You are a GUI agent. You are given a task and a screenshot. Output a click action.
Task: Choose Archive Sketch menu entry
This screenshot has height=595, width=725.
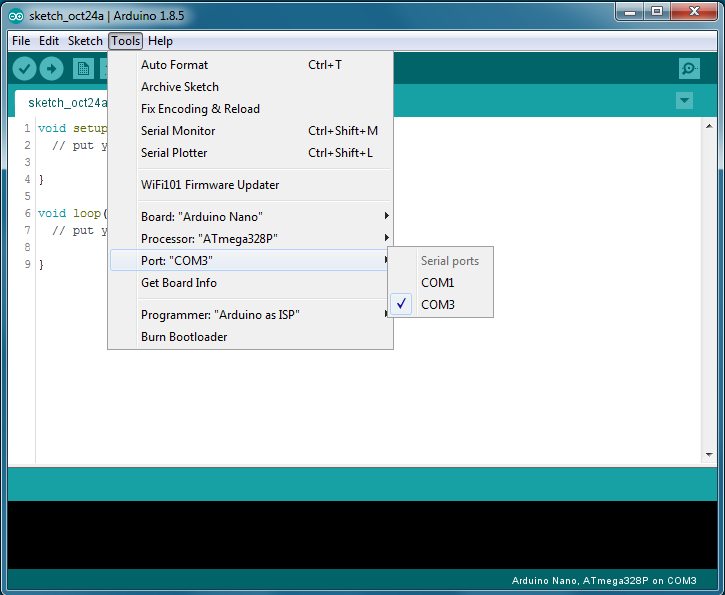[251, 87]
